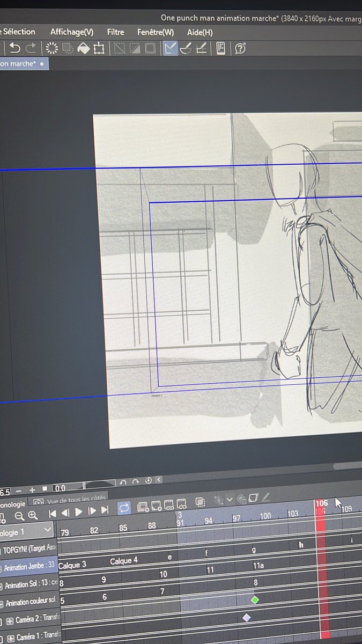Click the Scale/Rotate transform icon
The width and height of the screenshot is (362, 644).
pos(99,49)
